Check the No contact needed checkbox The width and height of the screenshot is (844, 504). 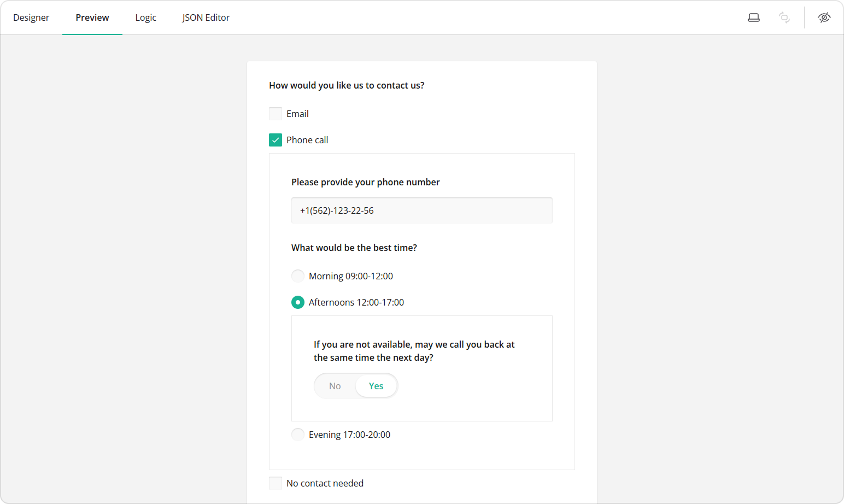[x=275, y=483]
